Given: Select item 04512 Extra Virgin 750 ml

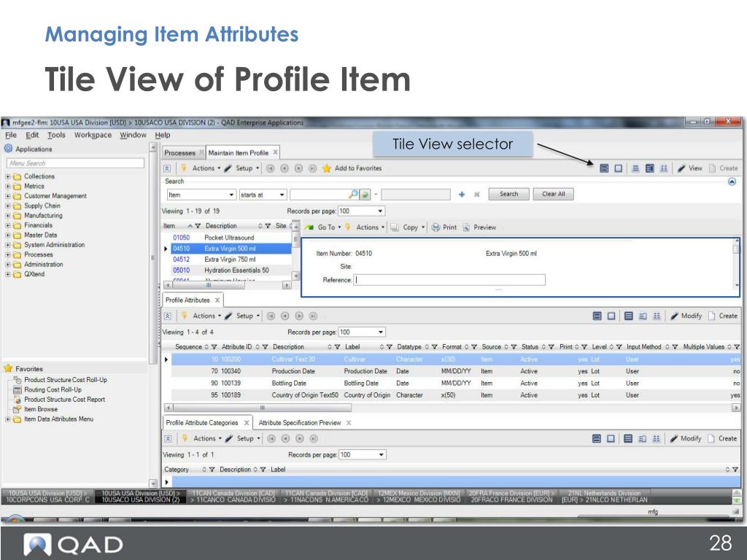Looking at the screenshot, I should 231,260.
